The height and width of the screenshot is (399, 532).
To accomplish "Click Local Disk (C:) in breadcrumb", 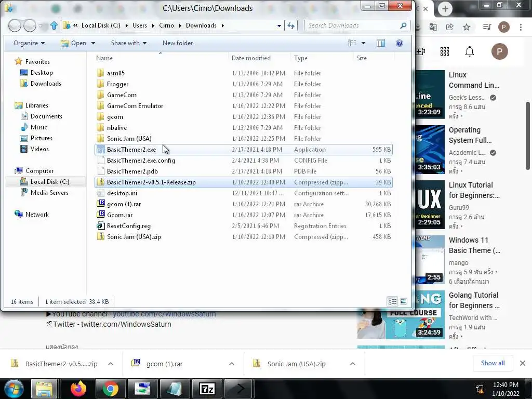I will click(101, 25).
